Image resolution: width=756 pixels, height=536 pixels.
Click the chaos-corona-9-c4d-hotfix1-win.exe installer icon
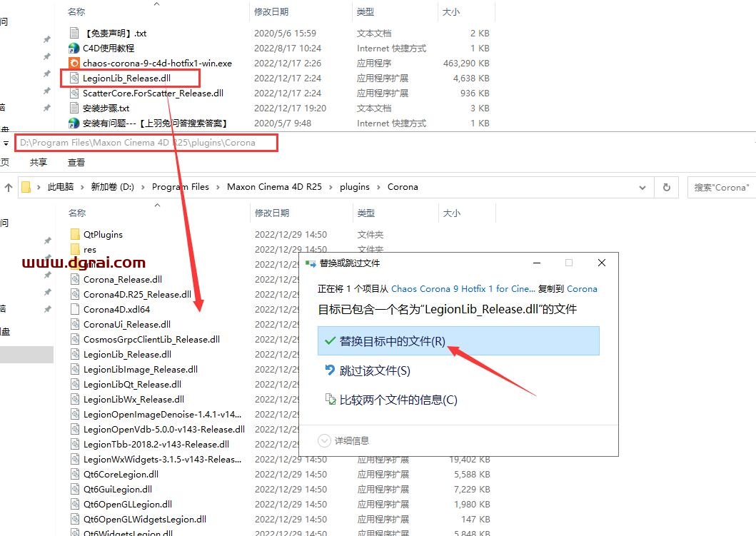click(74, 64)
